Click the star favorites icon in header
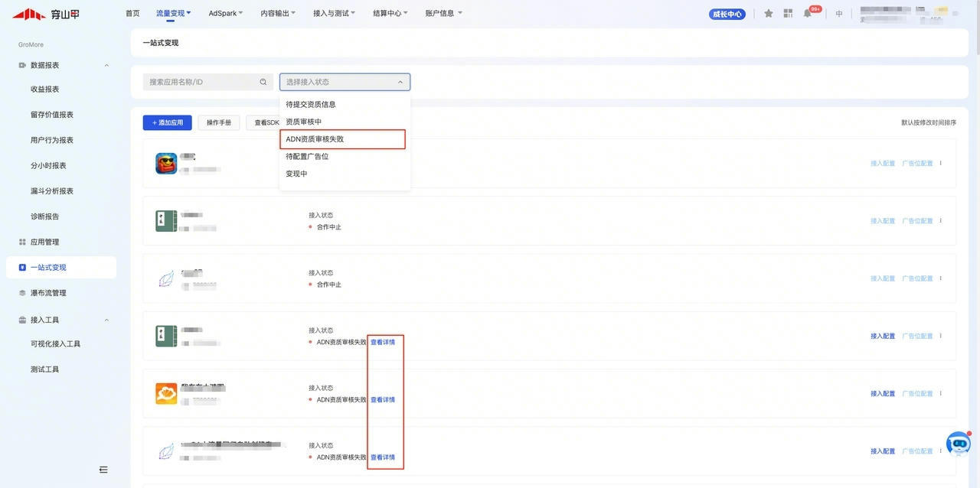 [768, 14]
